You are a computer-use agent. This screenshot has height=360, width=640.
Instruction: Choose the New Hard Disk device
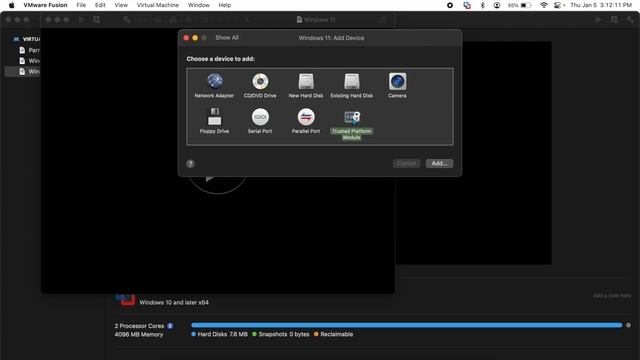click(306, 85)
